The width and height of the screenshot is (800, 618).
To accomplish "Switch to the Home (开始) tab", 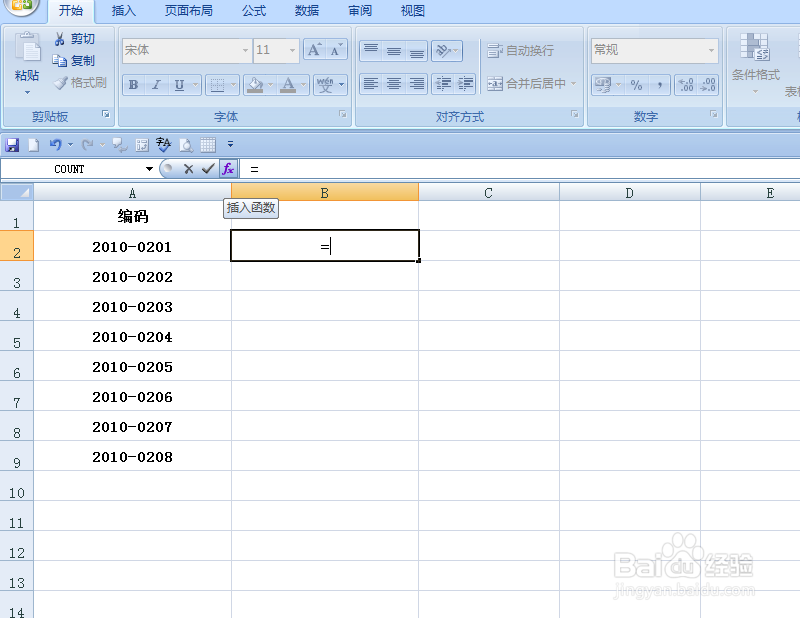I will point(70,11).
